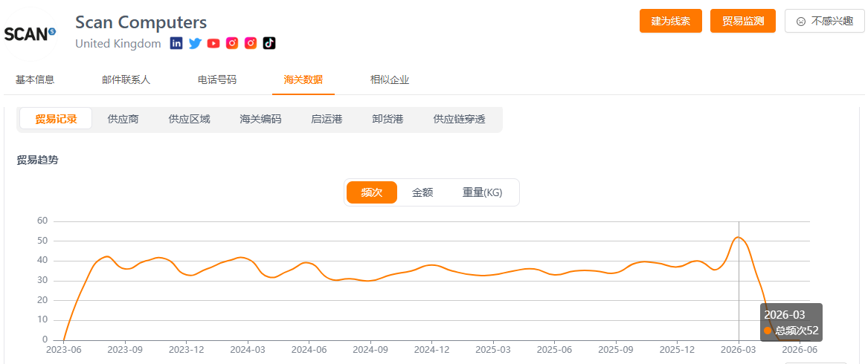Viewport: 868px width, 364px height.
Task: Click the 2024-12 x-axis label
Action: [x=432, y=350]
